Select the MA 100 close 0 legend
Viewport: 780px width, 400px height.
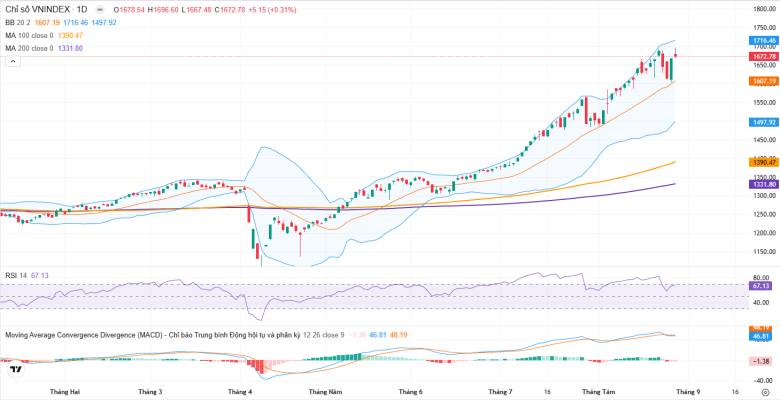[29, 35]
